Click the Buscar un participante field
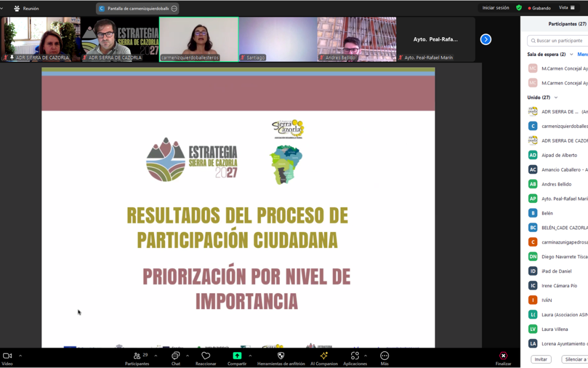 [560, 41]
